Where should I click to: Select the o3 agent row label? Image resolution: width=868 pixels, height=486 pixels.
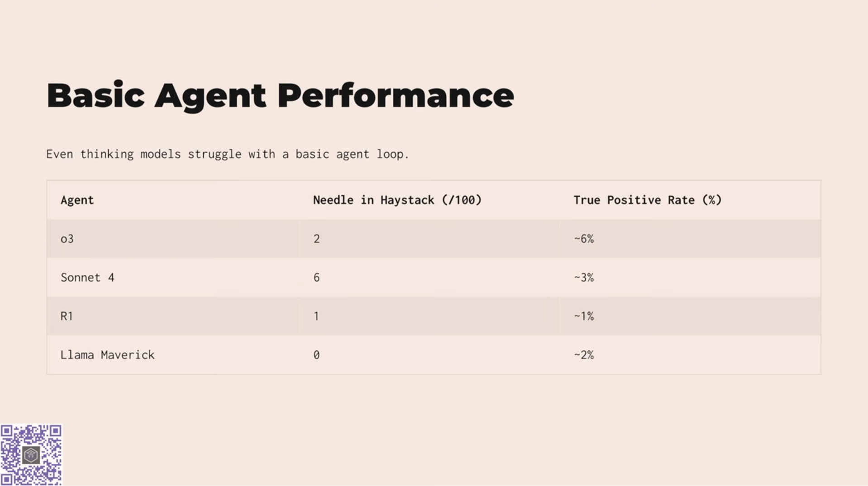click(x=67, y=239)
